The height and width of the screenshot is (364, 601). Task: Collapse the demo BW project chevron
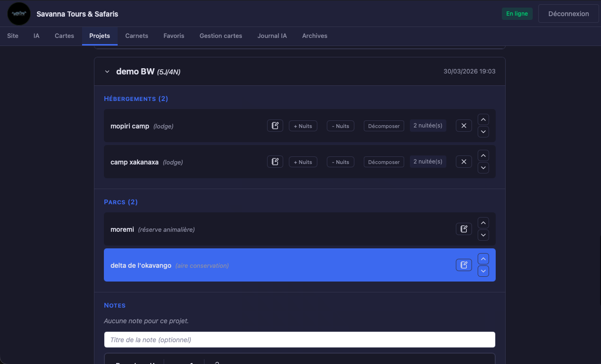click(x=107, y=72)
